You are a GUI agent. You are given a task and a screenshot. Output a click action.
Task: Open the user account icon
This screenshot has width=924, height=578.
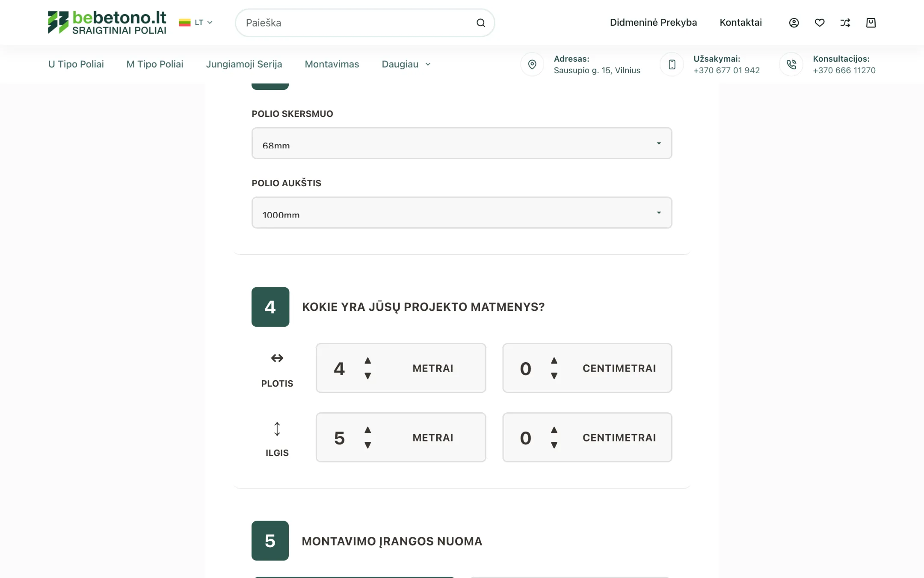click(x=794, y=23)
